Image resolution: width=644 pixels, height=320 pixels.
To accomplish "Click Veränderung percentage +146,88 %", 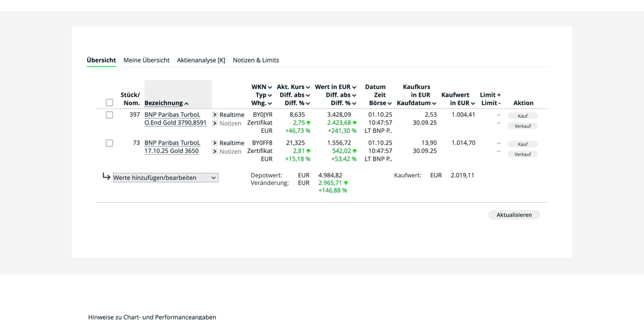I will [333, 190].
